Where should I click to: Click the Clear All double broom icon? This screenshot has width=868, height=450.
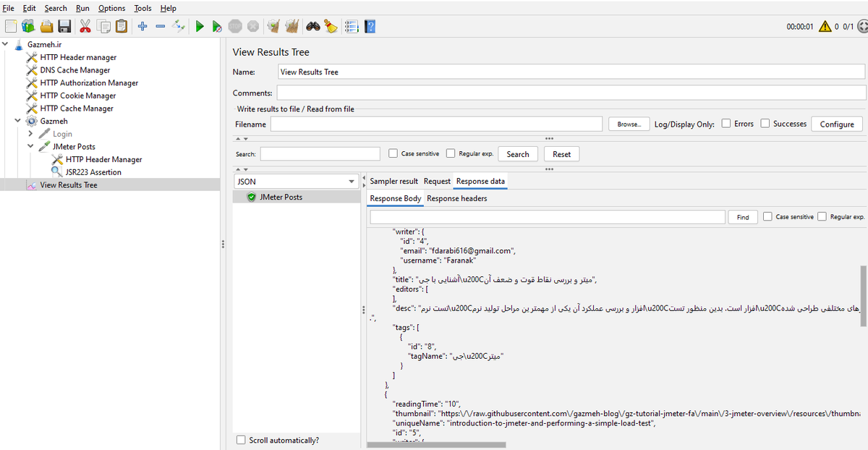click(292, 27)
